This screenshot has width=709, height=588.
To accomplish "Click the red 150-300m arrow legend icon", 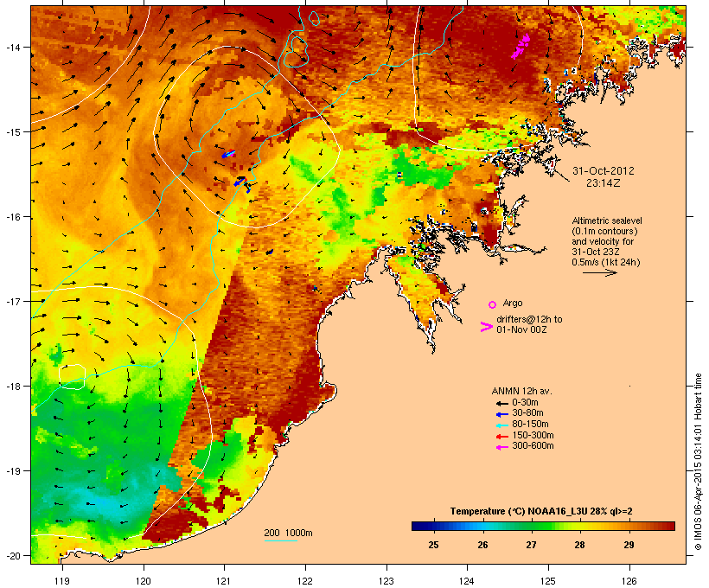I will pyautogui.click(x=501, y=437).
